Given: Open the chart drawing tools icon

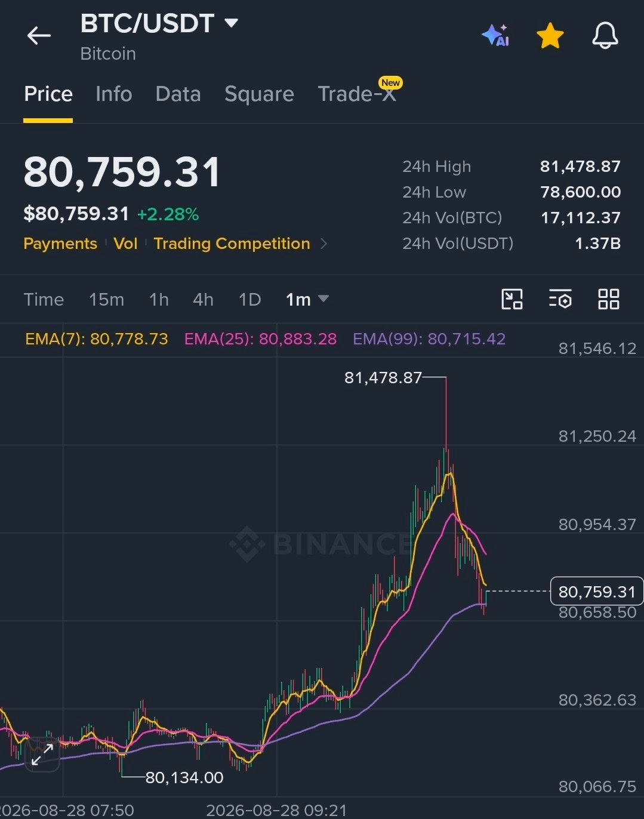Looking at the screenshot, I should click(512, 299).
